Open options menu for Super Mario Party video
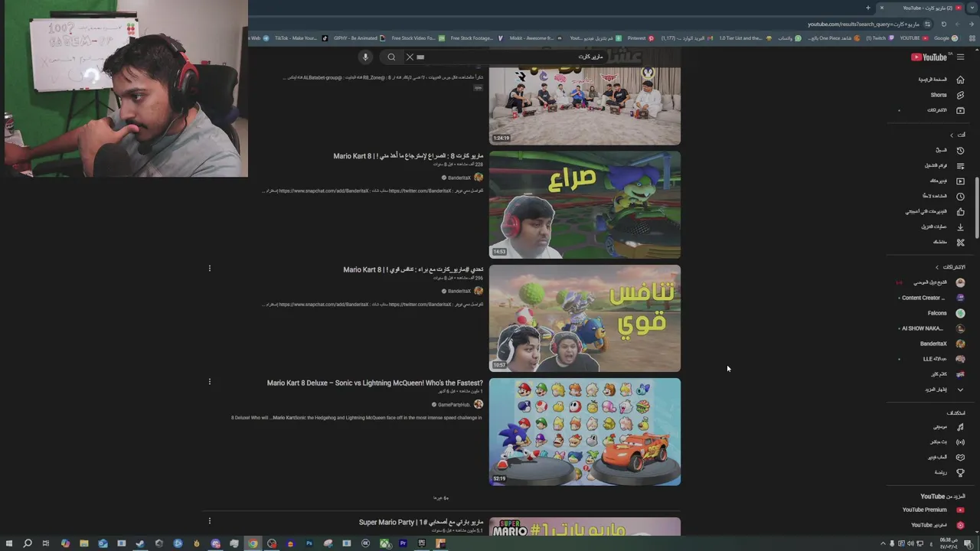This screenshot has height=551, width=980. tap(209, 520)
